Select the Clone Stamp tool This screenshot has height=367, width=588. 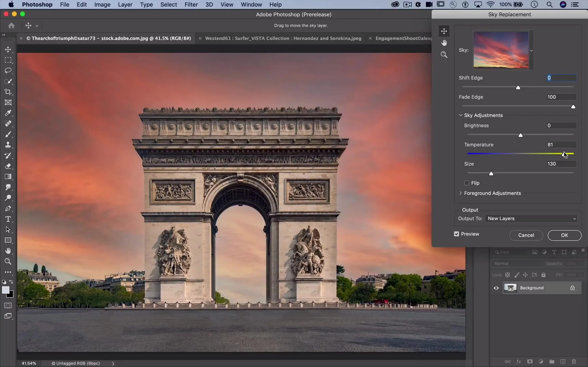coord(8,145)
